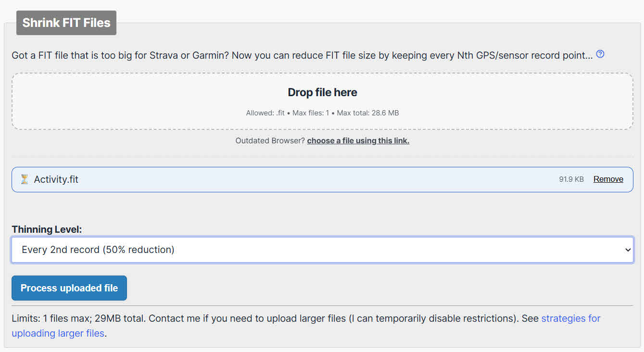Click the hourglass icon beside Activity.fit

24,178
